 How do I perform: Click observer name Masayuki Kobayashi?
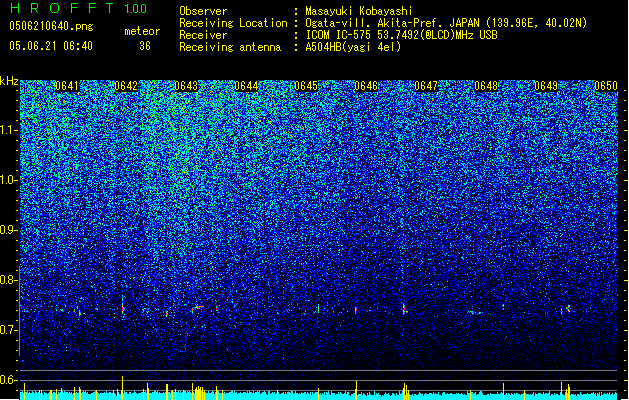(359, 11)
